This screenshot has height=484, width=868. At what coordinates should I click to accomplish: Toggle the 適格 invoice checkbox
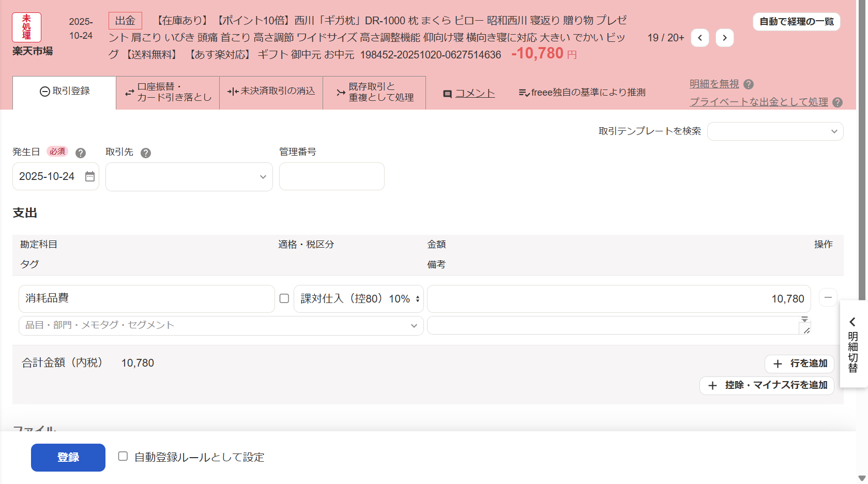pos(284,298)
